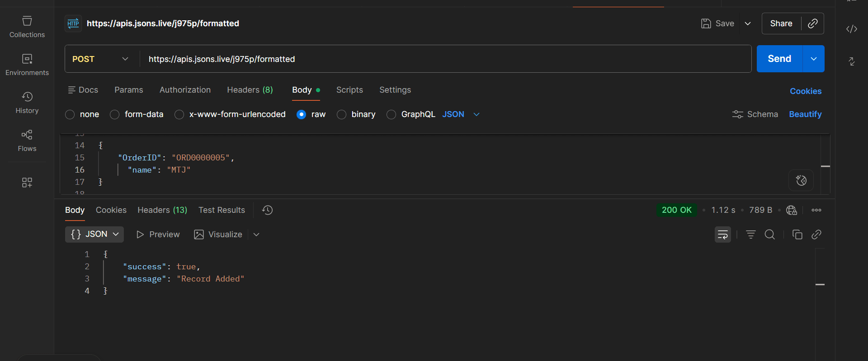Click the Visualize button label
Screen dimensions: 868x361
click(225, 234)
